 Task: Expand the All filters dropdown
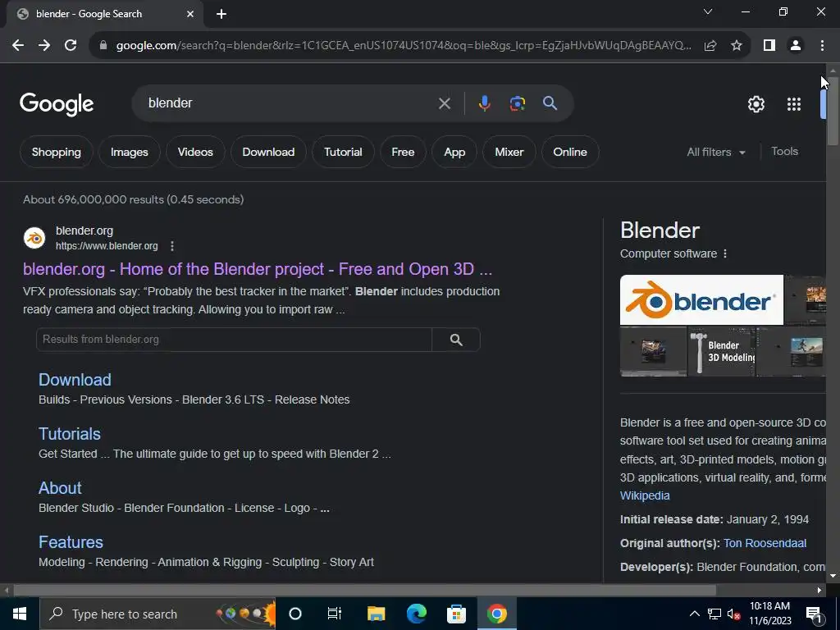(x=716, y=152)
